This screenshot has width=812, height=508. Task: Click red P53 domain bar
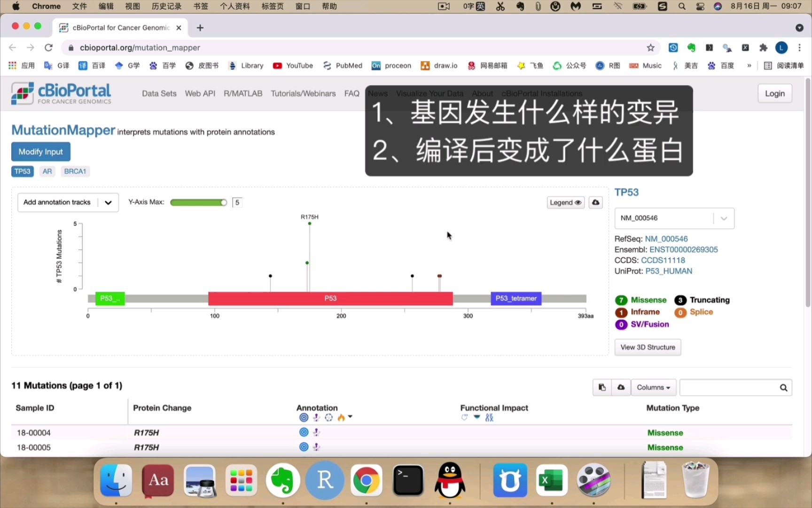(x=330, y=298)
